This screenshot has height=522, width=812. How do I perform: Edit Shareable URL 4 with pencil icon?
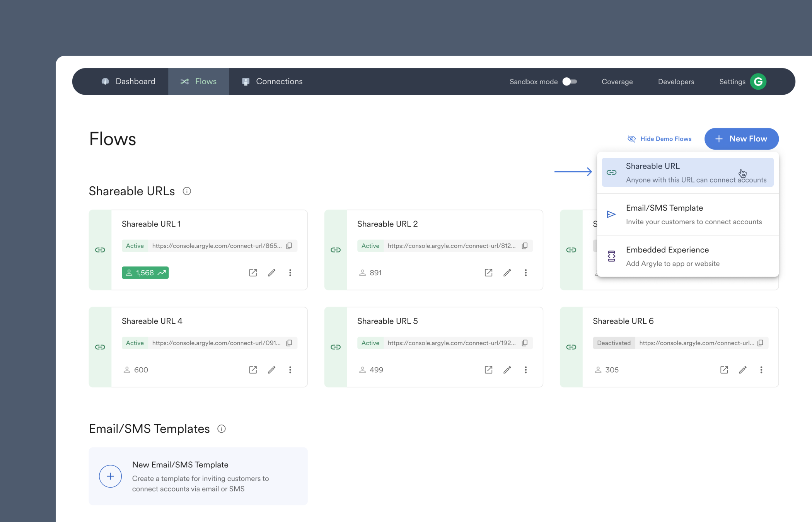tap(272, 370)
